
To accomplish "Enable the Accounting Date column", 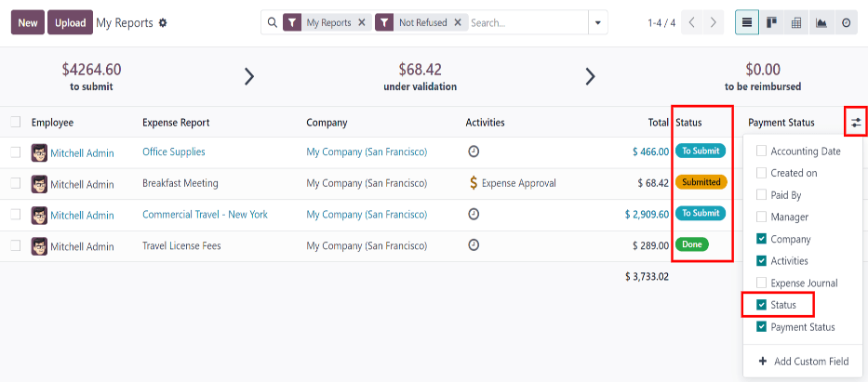I will (762, 151).
